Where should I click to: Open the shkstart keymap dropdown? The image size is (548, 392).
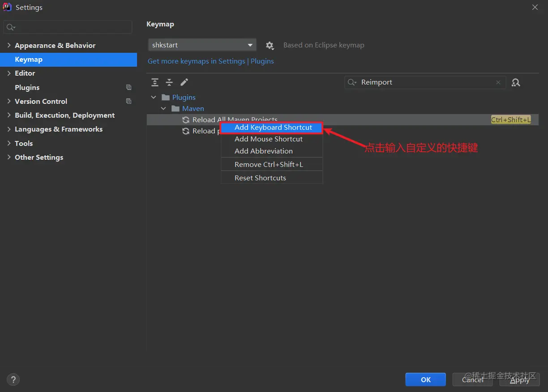[x=202, y=45]
